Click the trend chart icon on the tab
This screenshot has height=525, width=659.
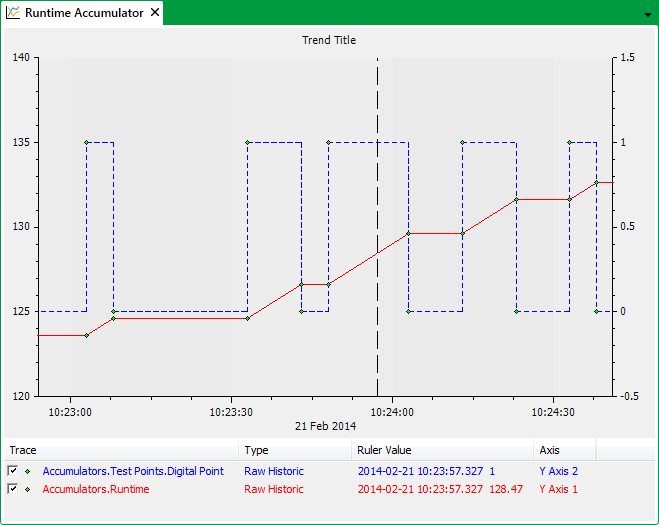coord(13,13)
